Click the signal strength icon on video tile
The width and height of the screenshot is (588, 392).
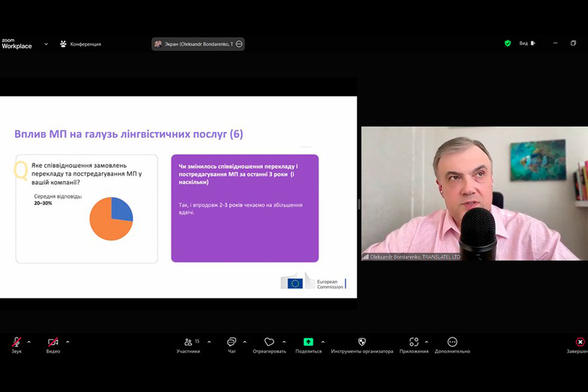[x=365, y=257]
